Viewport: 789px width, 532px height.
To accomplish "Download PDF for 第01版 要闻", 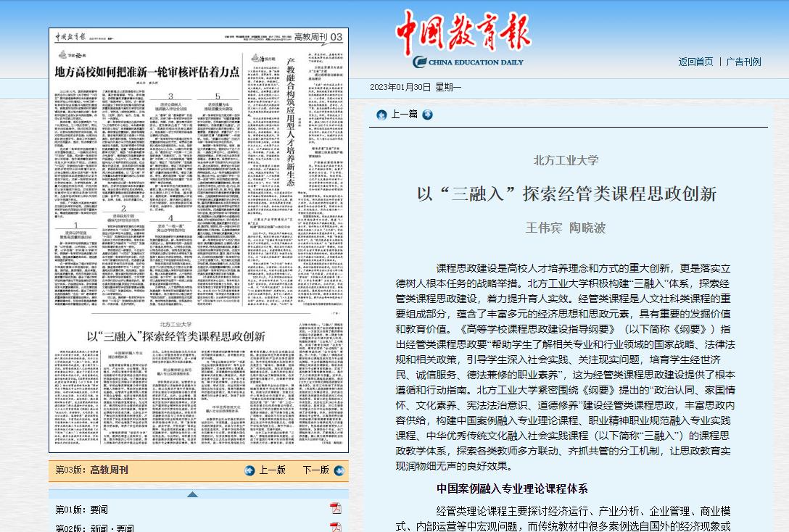I will [x=335, y=508].
